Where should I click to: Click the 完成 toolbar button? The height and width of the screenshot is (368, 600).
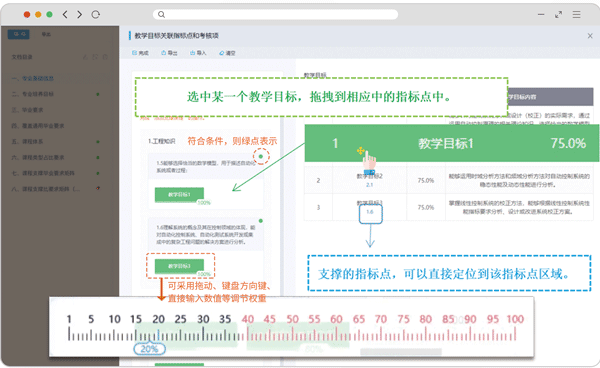(x=140, y=53)
